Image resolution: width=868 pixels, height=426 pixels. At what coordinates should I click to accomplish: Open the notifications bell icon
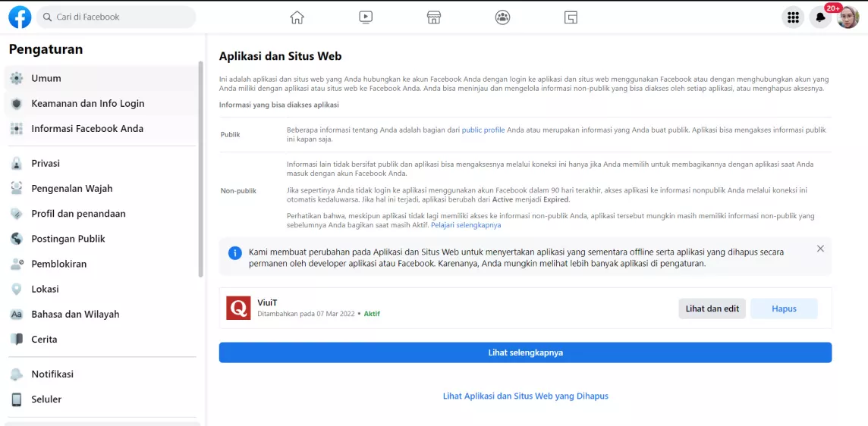click(x=820, y=17)
